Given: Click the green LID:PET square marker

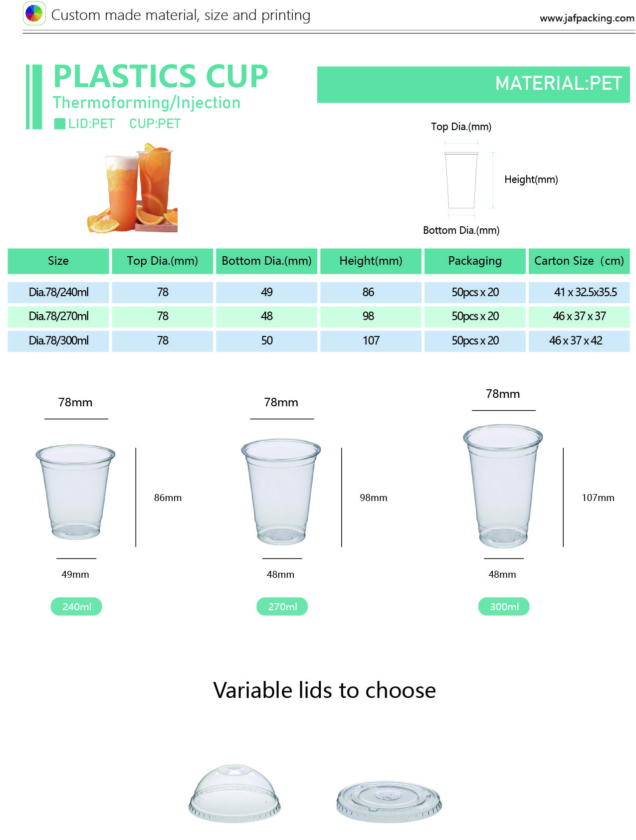Looking at the screenshot, I should point(60,124).
